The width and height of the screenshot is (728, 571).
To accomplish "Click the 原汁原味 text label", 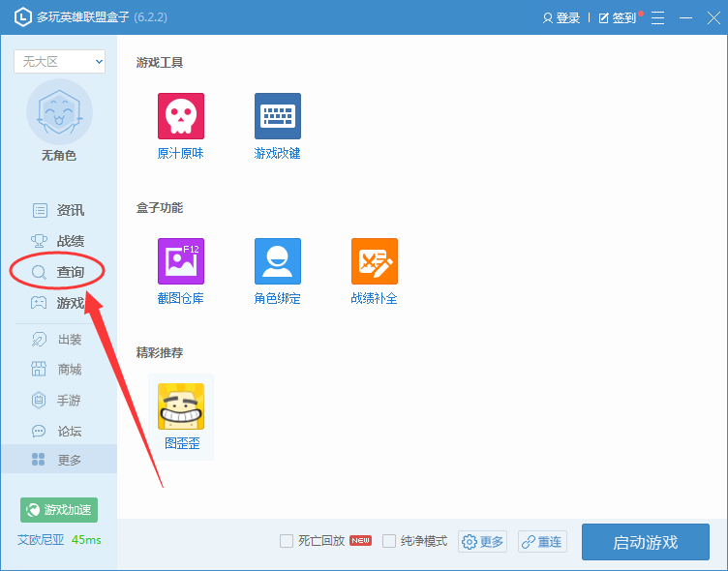I will point(181,154).
